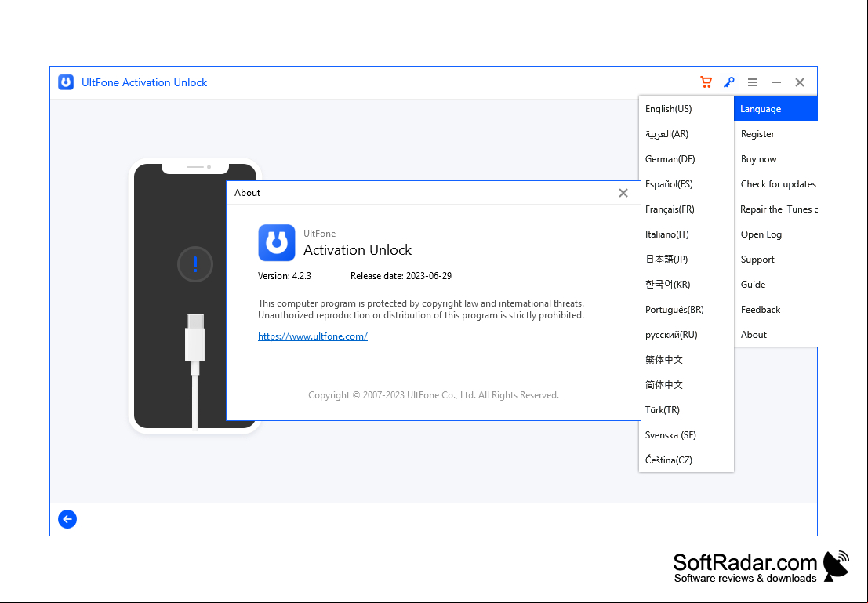868x603 pixels.
Task: Choose Español(ES) language
Action: click(x=686, y=183)
